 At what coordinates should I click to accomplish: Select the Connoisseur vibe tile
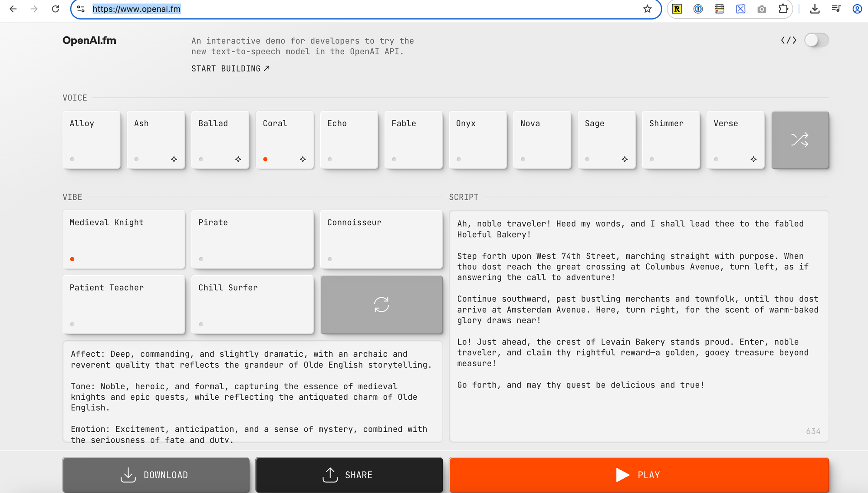[381, 239]
